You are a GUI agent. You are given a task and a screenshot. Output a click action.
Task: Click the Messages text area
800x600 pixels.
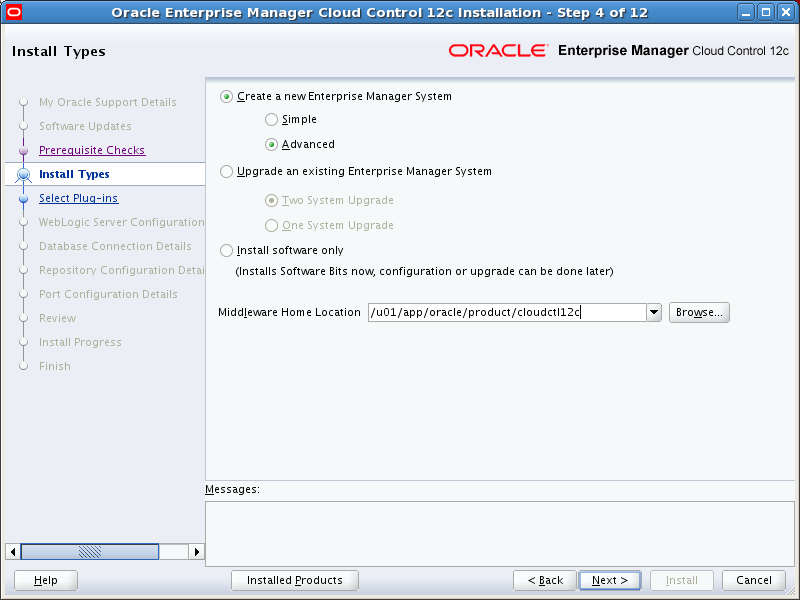500,534
